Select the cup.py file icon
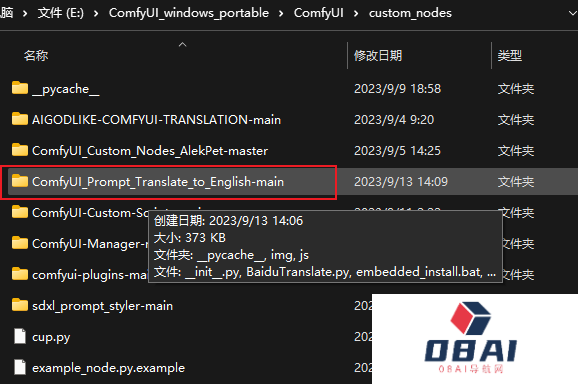578x384 pixels. click(x=20, y=336)
